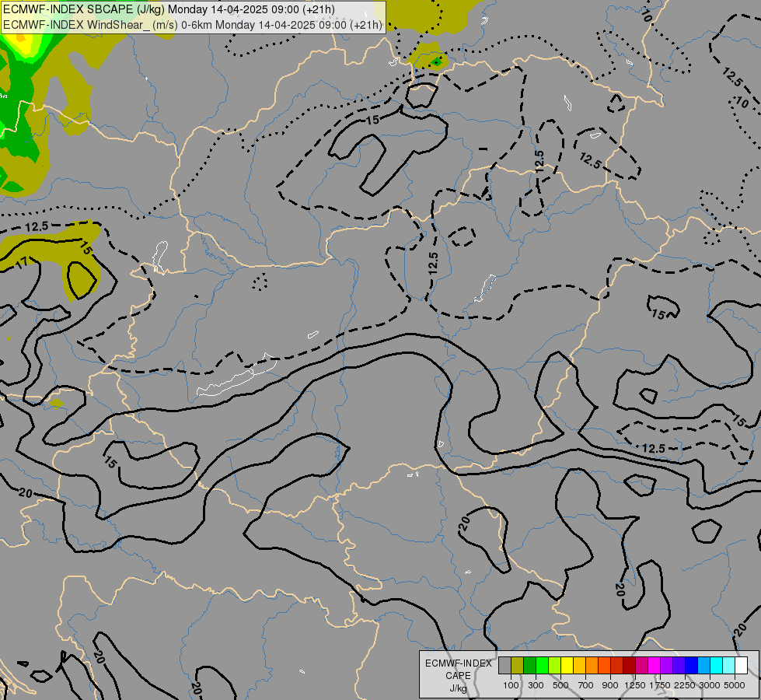Click the WindShear 0-6km title line
Screen dimensions: 761x700
193,25
